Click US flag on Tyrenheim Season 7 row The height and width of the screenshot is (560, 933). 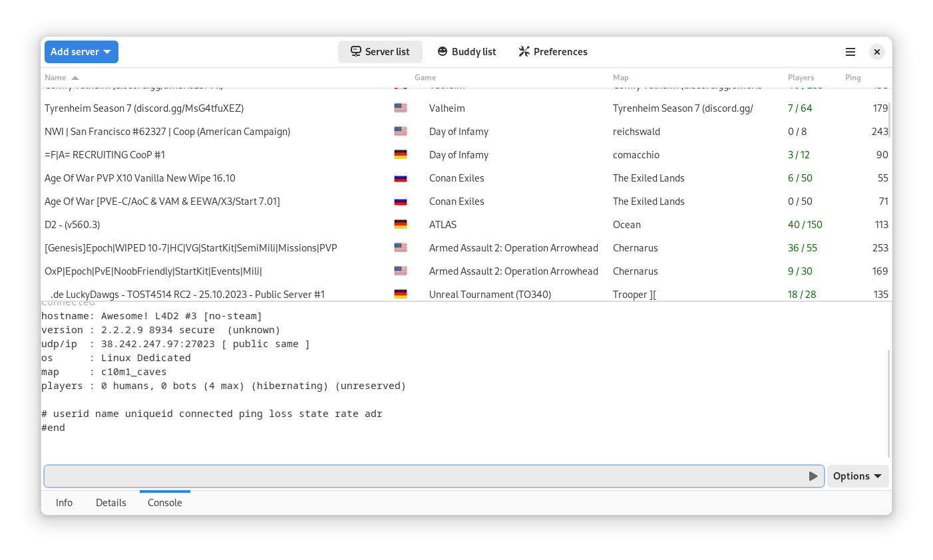tap(401, 108)
